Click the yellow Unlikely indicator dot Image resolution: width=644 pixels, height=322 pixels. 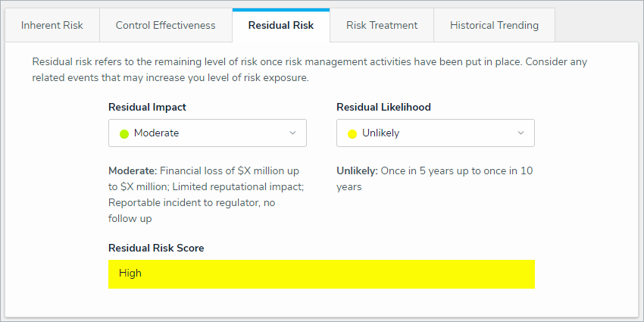352,133
